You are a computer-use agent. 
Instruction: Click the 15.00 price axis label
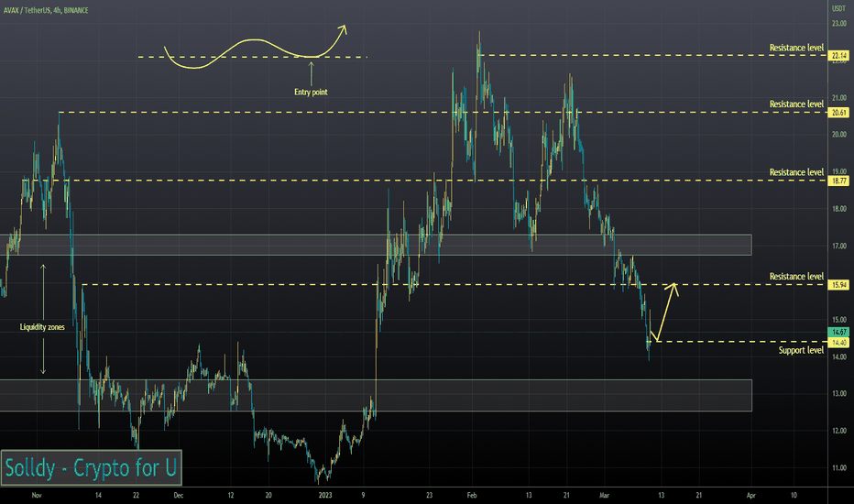838,320
